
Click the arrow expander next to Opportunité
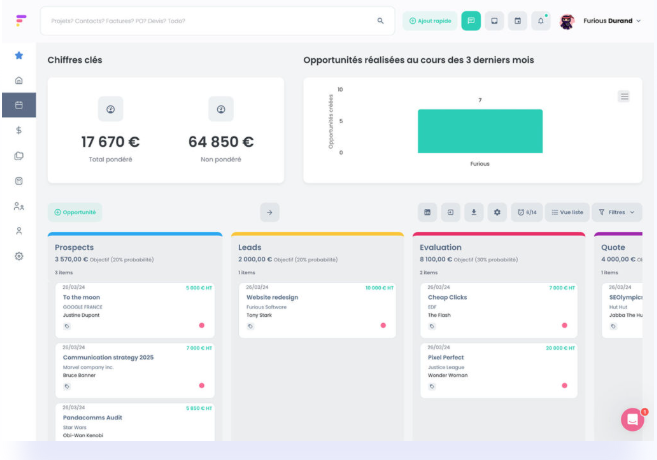[270, 212]
